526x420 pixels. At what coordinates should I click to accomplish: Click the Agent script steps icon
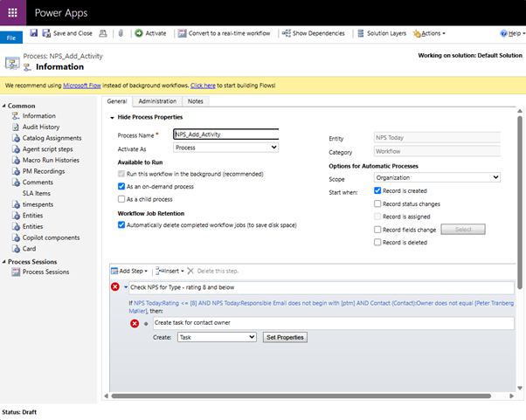tap(16, 148)
